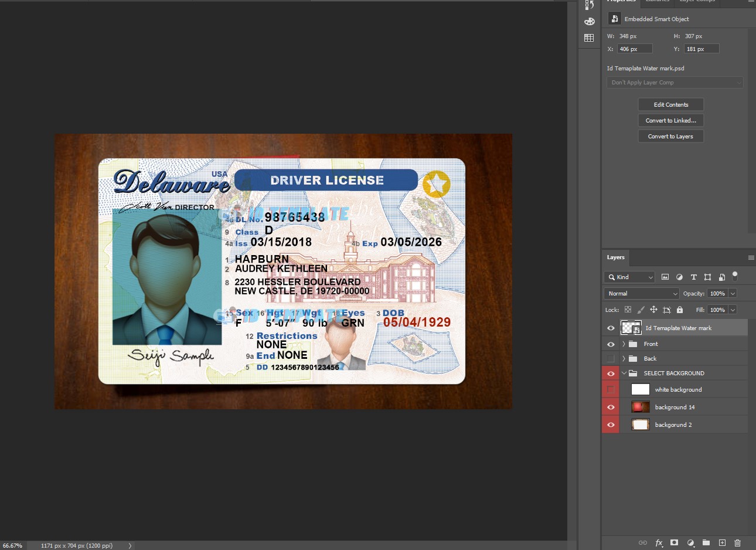
Task: Click the X position field
Action: click(635, 49)
